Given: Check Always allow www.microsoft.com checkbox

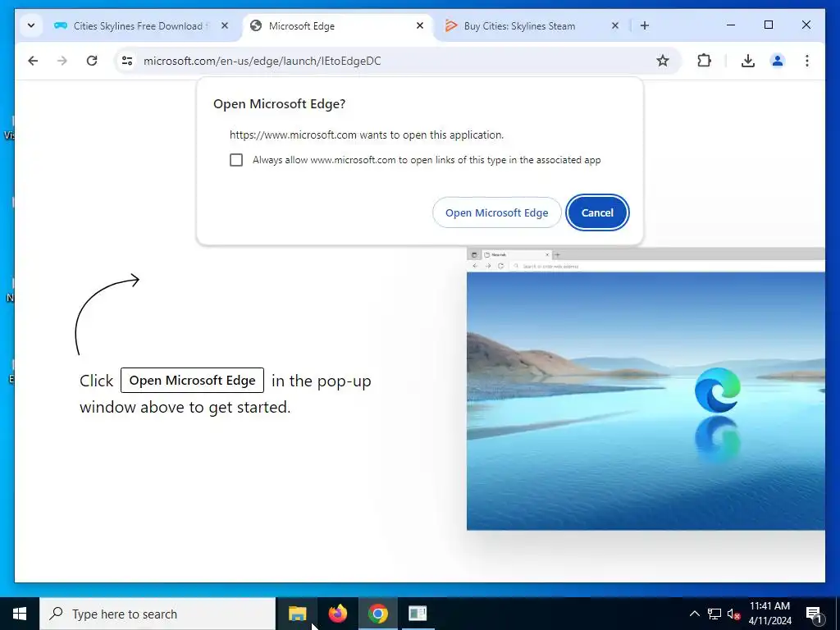Looking at the screenshot, I should (236, 160).
